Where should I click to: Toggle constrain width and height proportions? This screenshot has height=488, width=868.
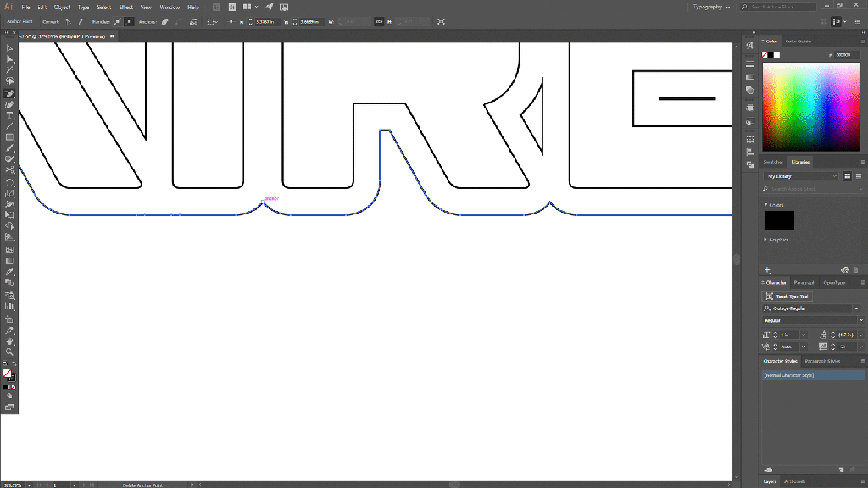(378, 21)
